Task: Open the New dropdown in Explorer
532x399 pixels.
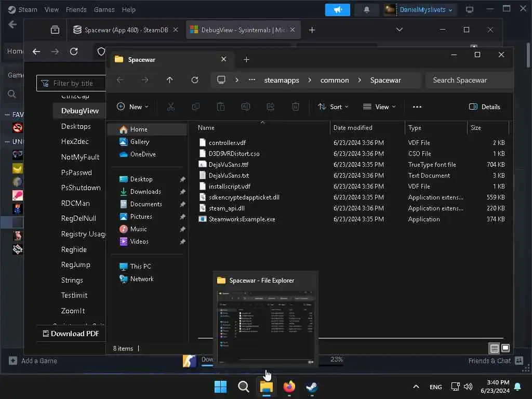Action: click(132, 107)
